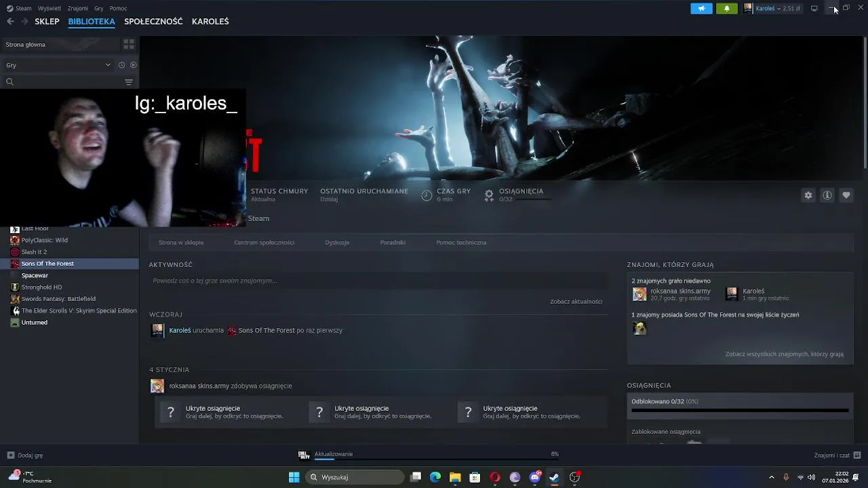Open KAROLEŚ profile tab
The height and width of the screenshot is (488, 868).
210,22
